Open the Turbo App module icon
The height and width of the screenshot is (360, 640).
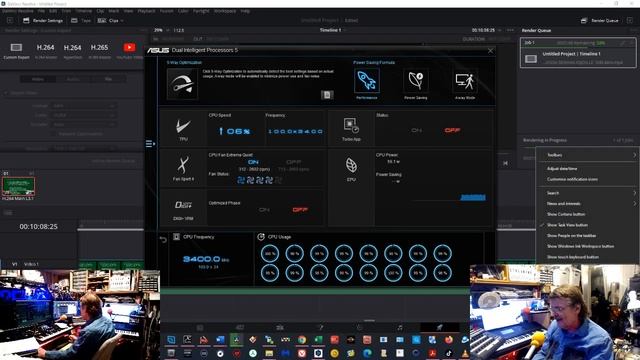coord(351,126)
